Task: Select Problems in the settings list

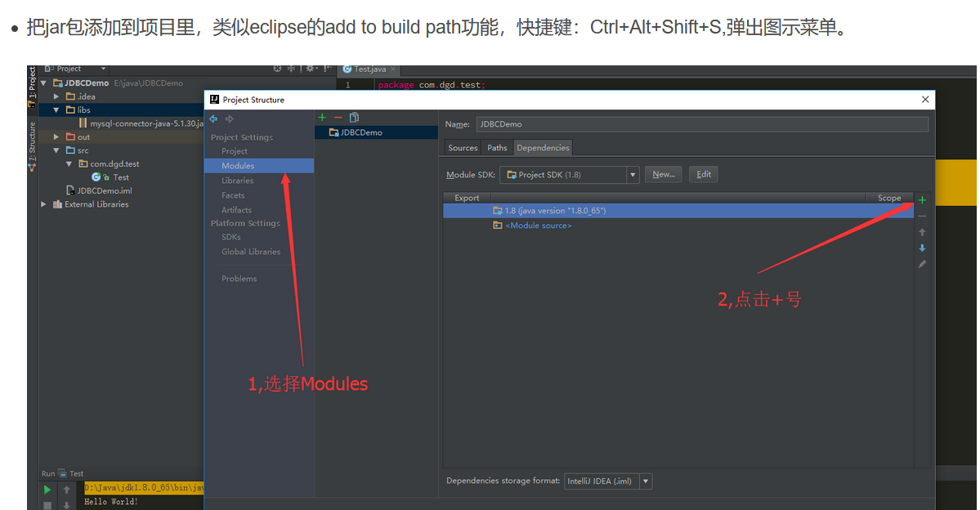Action: (239, 279)
